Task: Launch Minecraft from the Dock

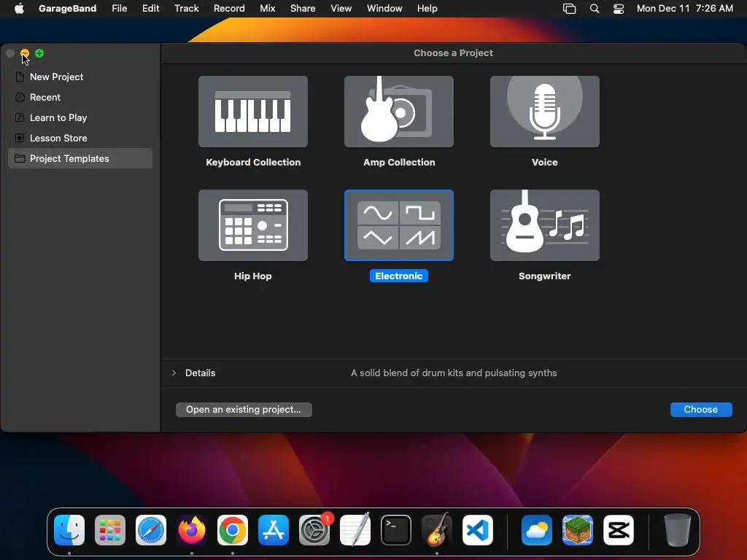Action: pos(578,530)
